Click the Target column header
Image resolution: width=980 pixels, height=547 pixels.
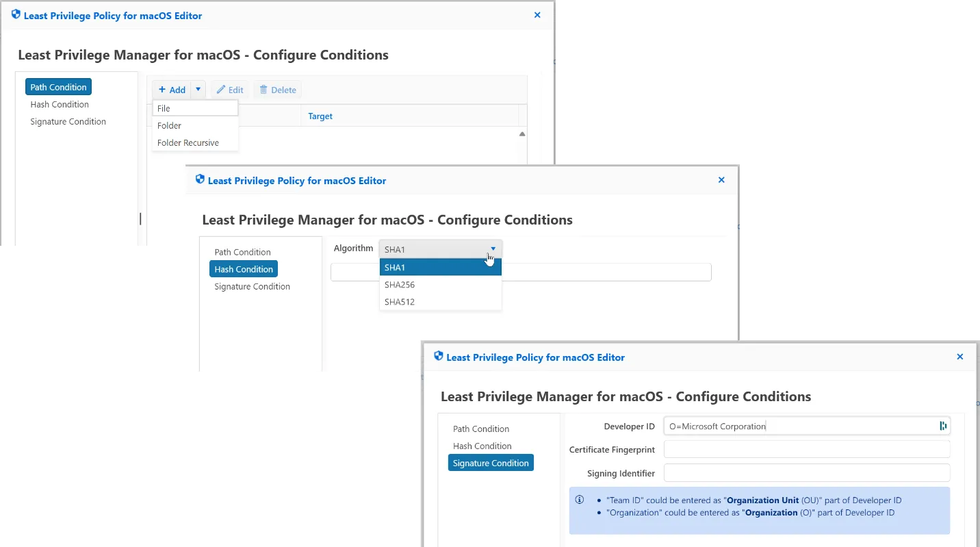pyautogui.click(x=320, y=116)
